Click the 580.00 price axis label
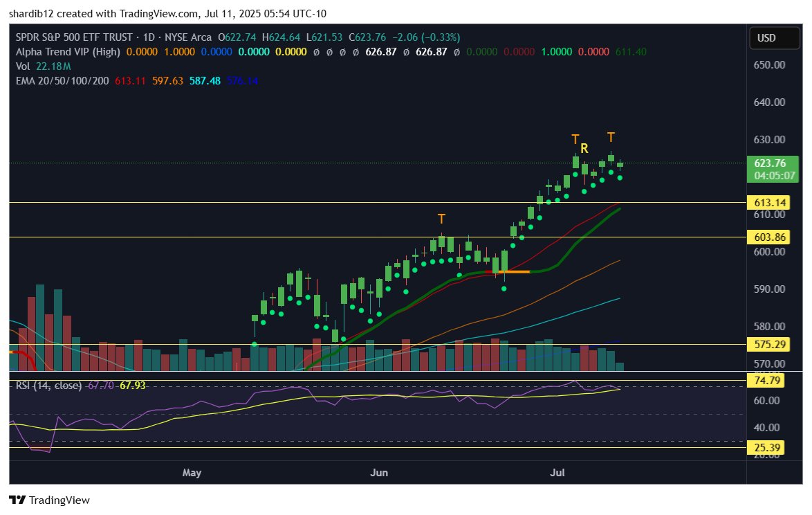812x515 pixels. (x=769, y=327)
